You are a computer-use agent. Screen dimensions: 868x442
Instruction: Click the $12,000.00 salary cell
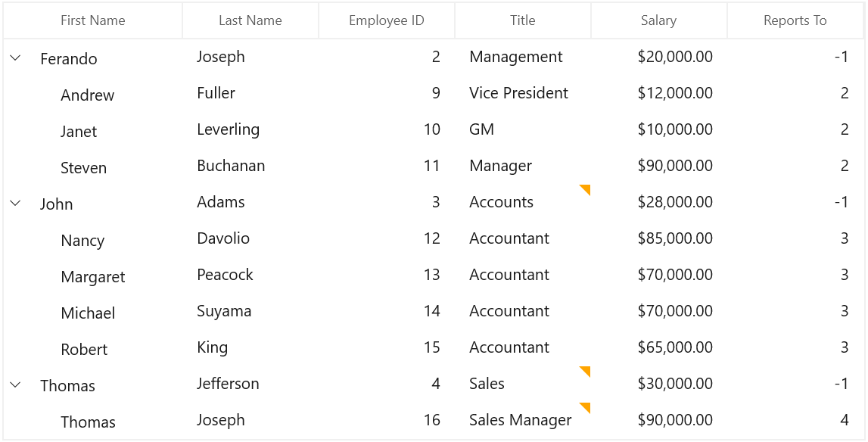tap(658, 93)
